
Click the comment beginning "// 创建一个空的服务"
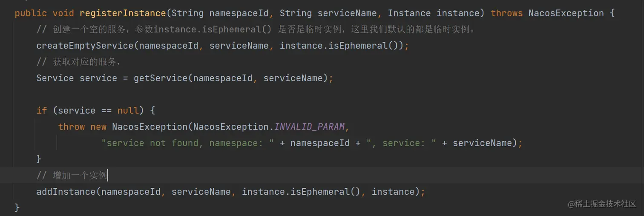[x=256, y=29]
